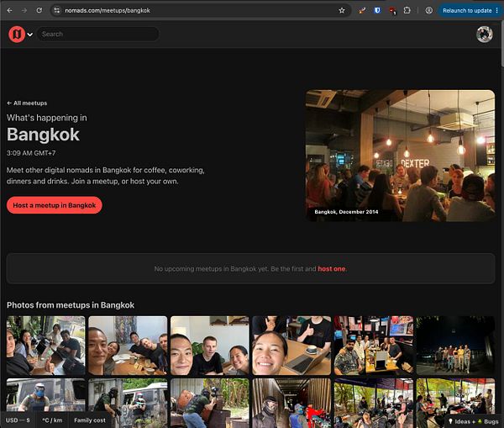Open the pen-shaped extension icon
Image resolution: width=504 pixels, height=428 pixels.
pyautogui.click(x=362, y=10)
